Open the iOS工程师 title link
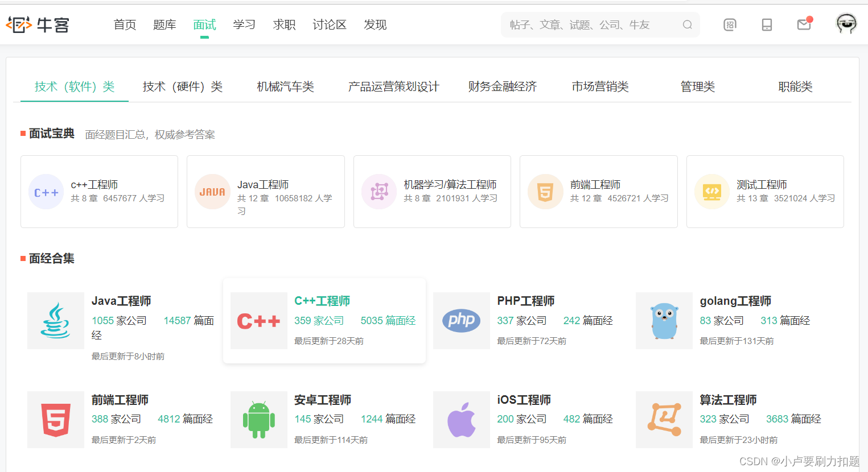Viewport: 868px width, 472px height. [524, 400]
